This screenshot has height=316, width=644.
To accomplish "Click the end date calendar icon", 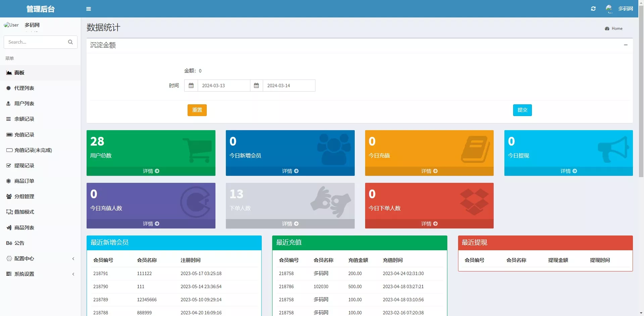I will [256, 86].
